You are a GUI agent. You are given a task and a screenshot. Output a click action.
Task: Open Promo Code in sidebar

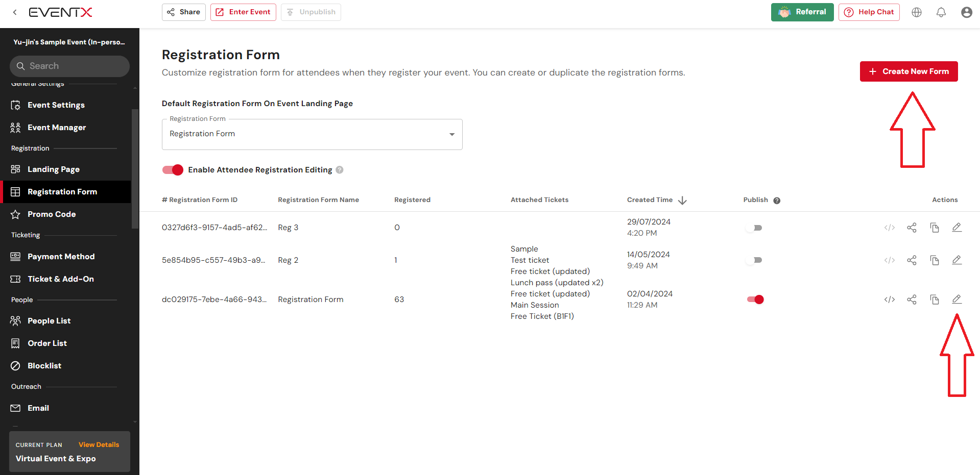point(66,214)
